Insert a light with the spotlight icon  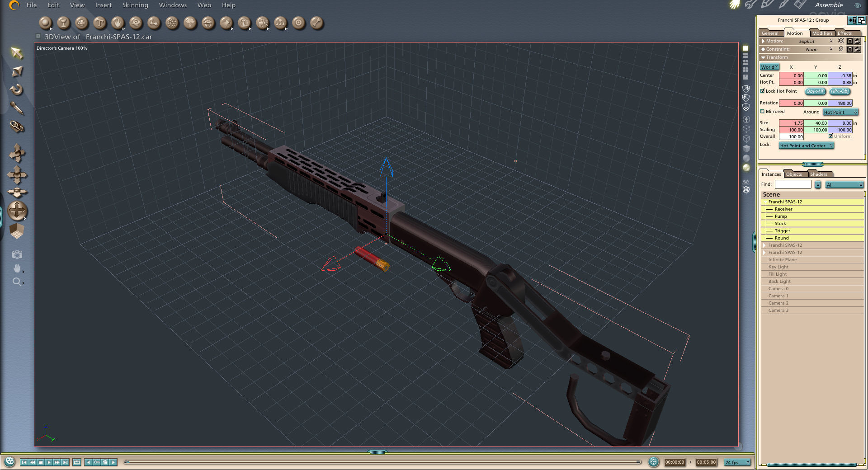[x=226, y=23]
